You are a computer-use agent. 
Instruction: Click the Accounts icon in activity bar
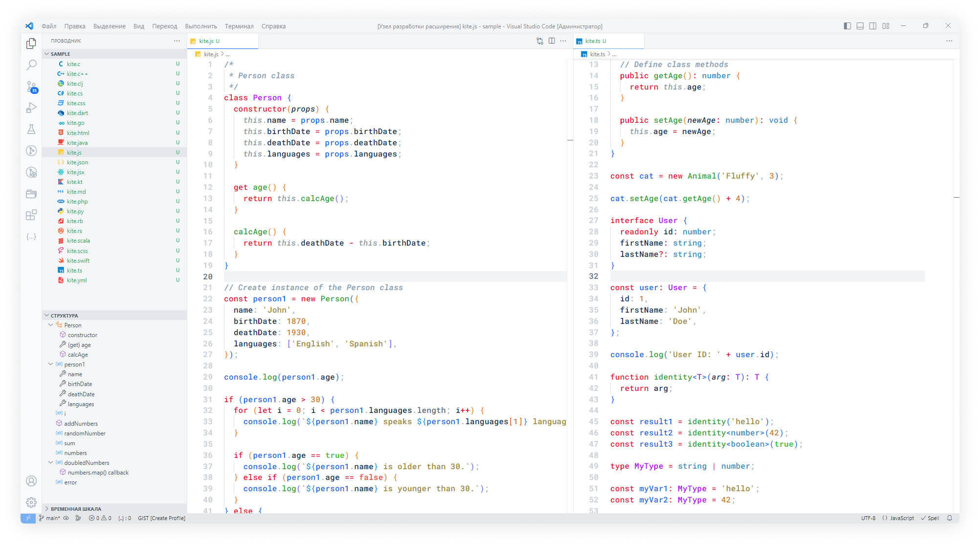point(31,481)
